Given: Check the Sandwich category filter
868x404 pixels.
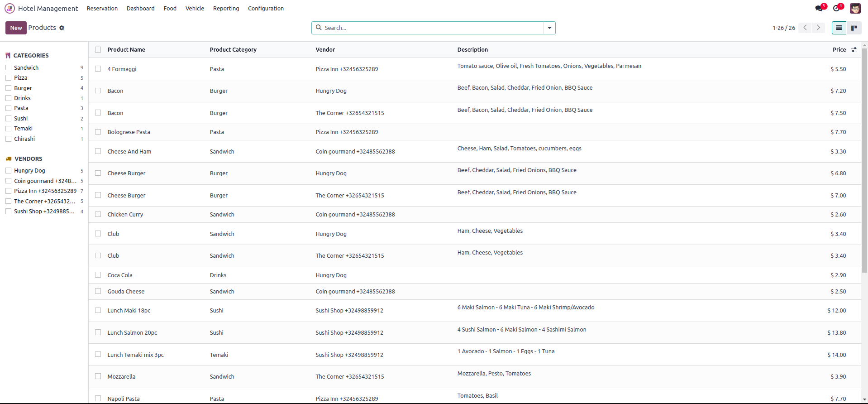Looking at the screenshot, I should (x=8, y=67).
